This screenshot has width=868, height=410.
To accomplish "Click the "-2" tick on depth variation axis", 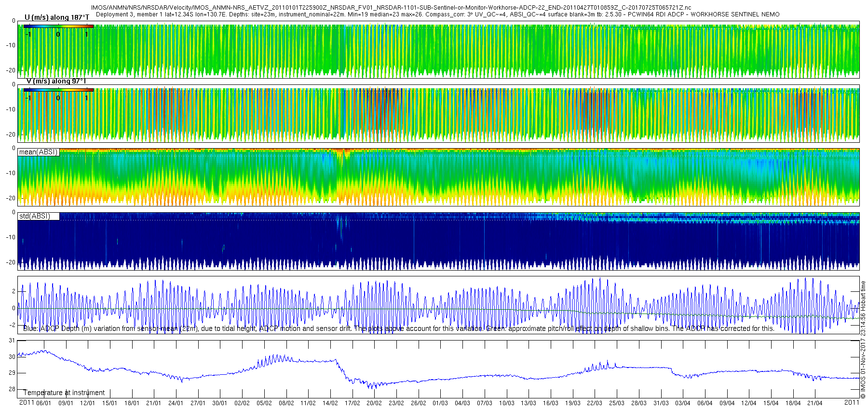I will click(13, 325).
